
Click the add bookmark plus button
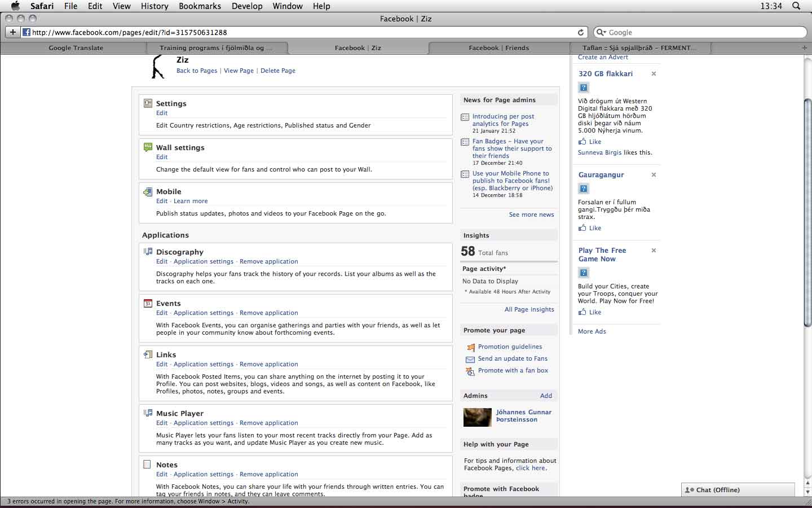12,32
